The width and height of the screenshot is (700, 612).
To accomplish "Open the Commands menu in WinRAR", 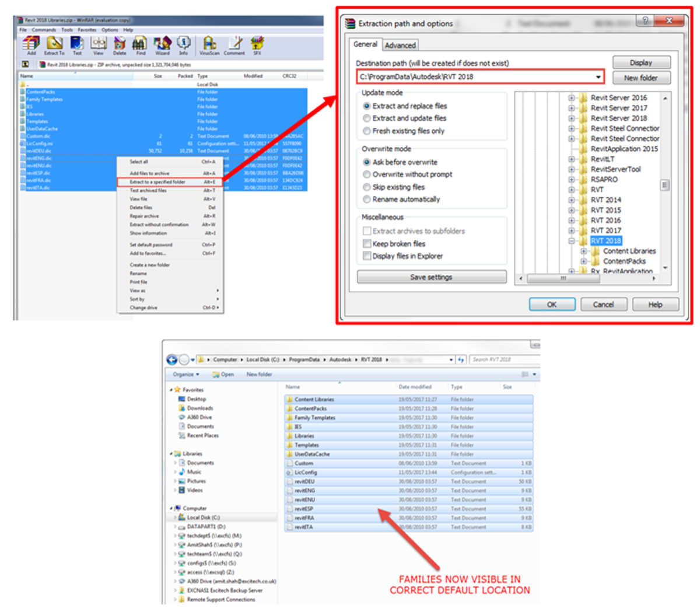I will pos(44,30).
